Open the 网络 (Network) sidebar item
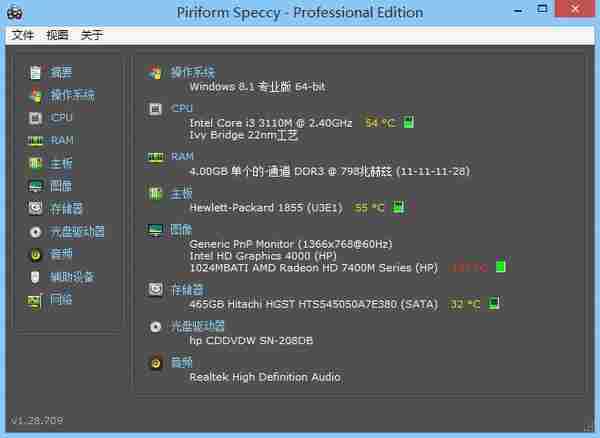600x438 pixels. (x=61, y=299)
